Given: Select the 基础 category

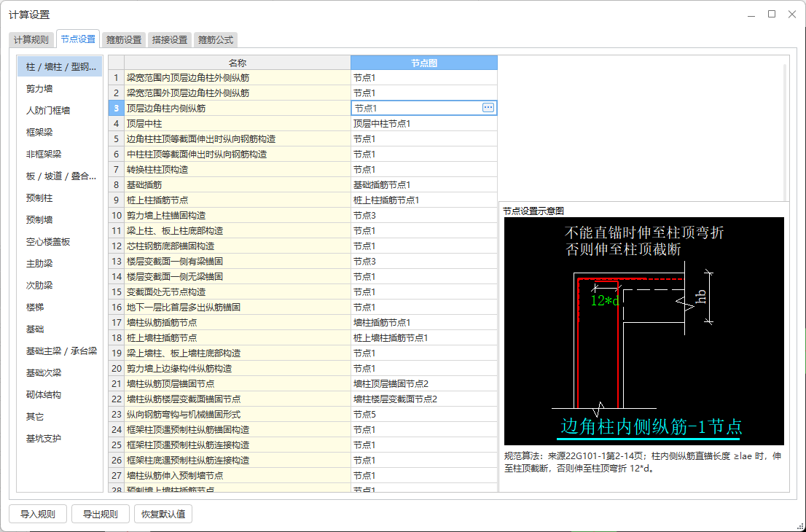Looking at the screenshot, I should pyautogui.click(x=60, y=329).
